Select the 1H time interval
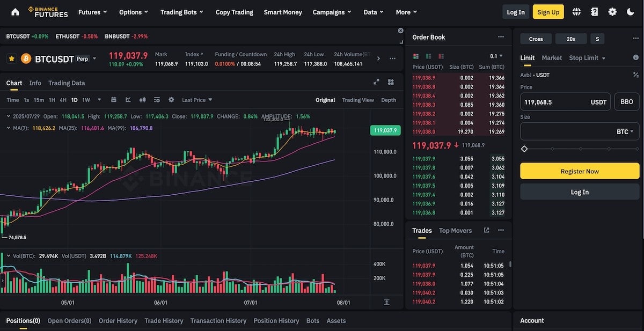This screenshot has width=644, height=331. (52, 100)
